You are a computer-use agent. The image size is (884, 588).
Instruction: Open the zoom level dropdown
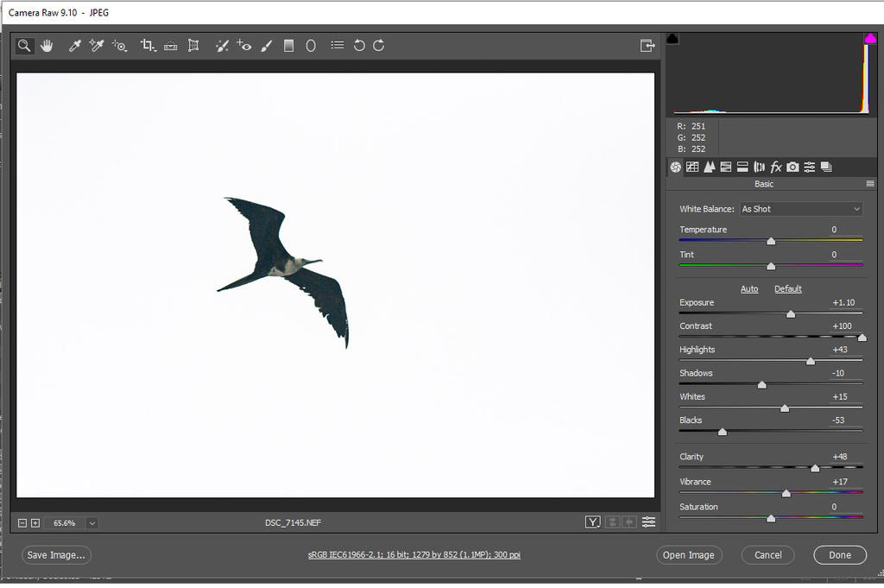92,522
